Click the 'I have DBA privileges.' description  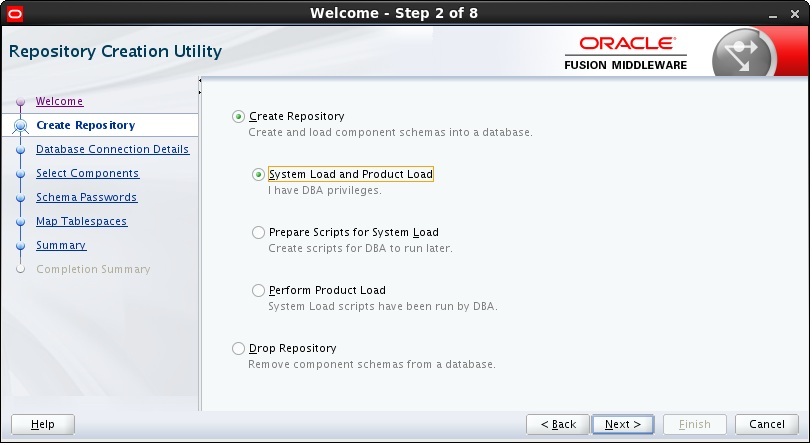325,191
